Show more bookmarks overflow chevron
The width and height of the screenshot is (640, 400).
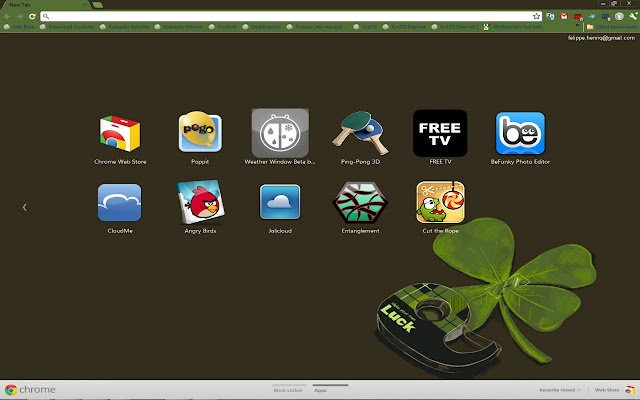pyautogui.click(x=578, y=25)
